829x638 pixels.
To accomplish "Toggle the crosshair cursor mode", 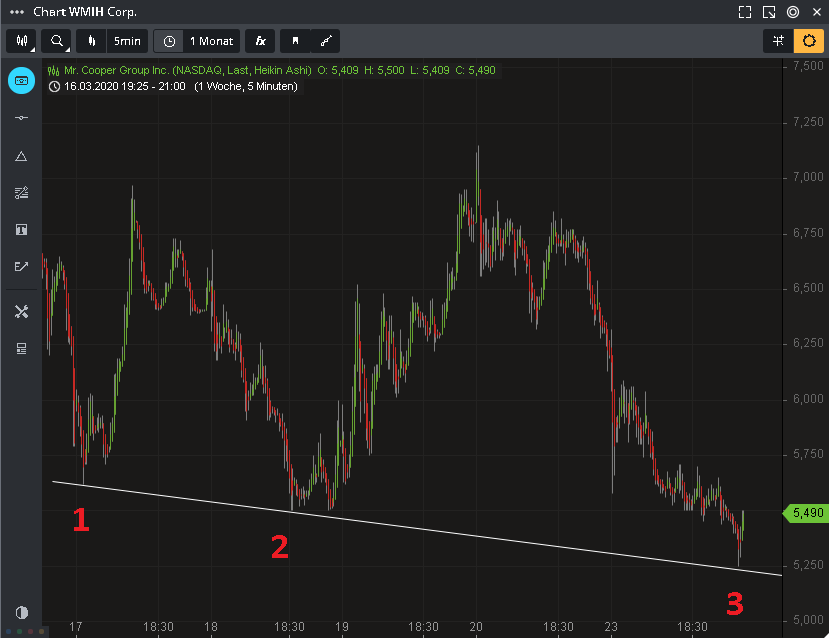I will point(778,41).
